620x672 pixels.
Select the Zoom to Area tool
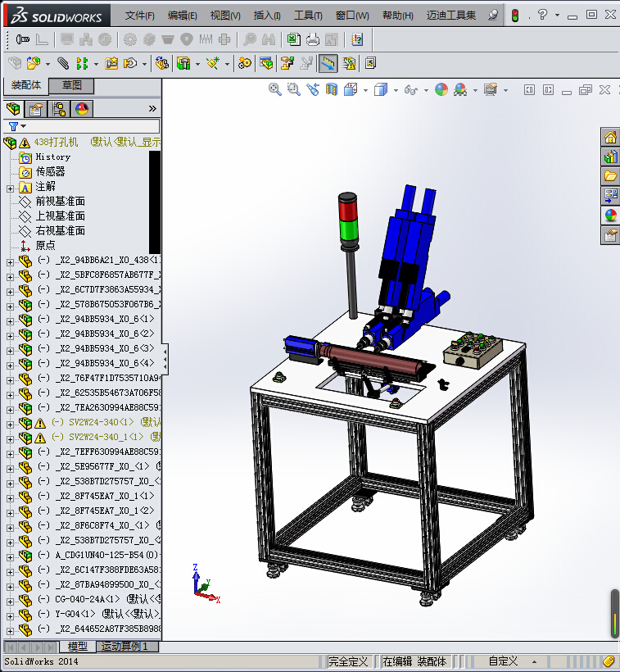point(294,89)
